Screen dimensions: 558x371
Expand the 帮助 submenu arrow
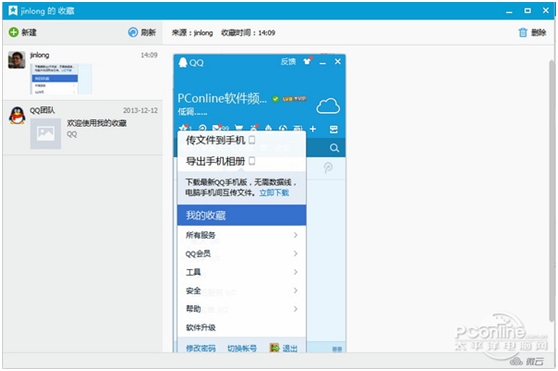pos(295,309)
